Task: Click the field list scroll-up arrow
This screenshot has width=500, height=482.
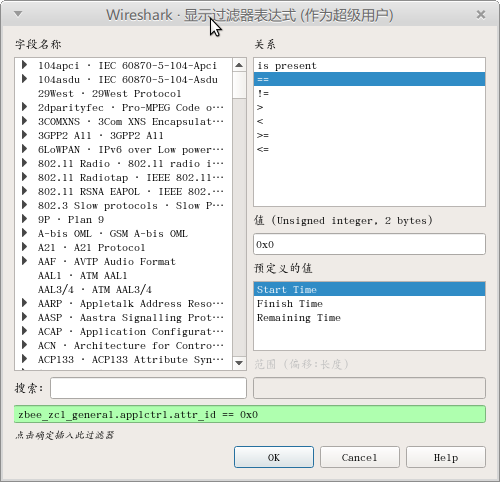Action: click(x=239, y=65)
